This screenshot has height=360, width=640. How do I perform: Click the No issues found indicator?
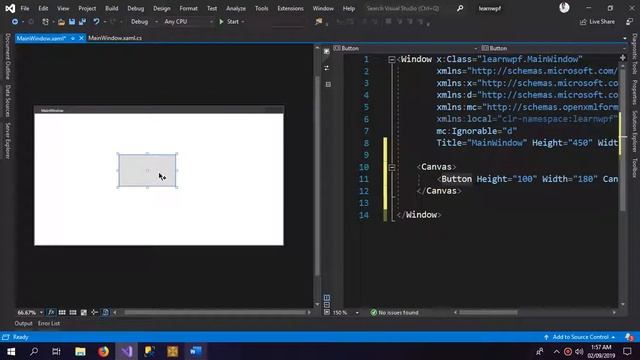tap(394, 313)
